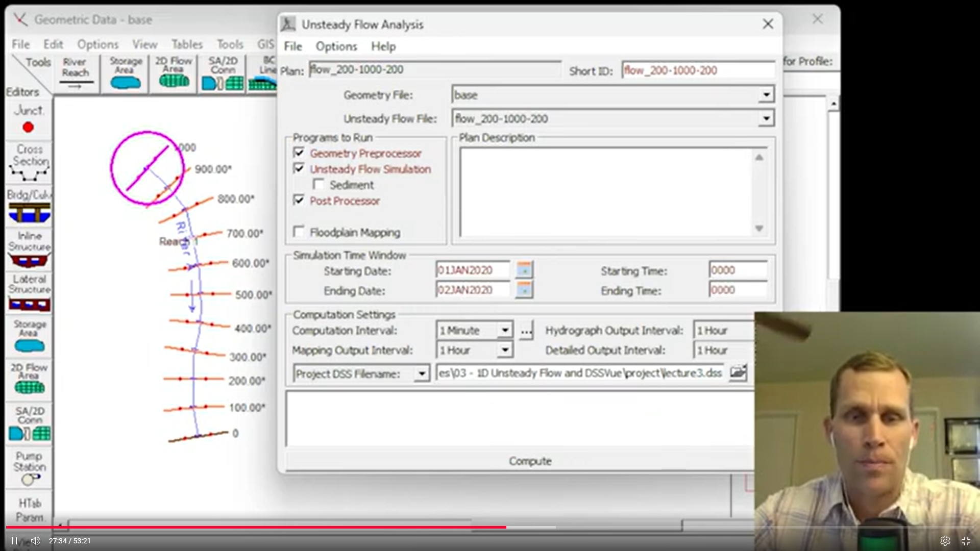Open Tables menu in Geometric Data
Screen dimensions: 980x551
(x=187, y=44)
